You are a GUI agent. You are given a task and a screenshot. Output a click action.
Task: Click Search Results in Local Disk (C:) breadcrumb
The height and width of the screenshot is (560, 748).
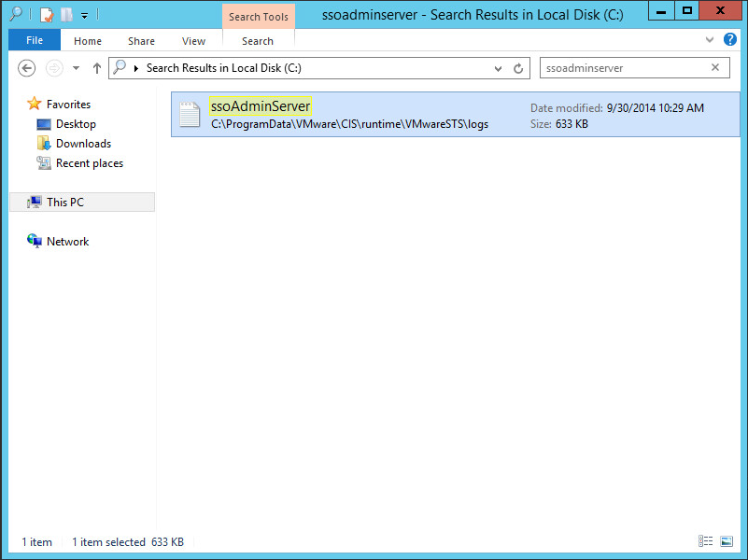[x=224, y=68]
